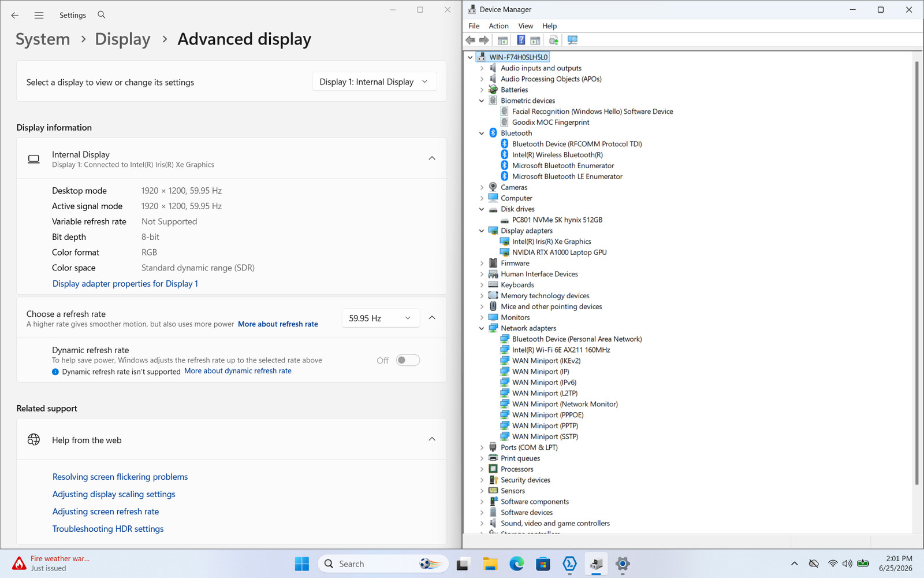The height and width of the screenshot is (578, 924).
Task: Go to Display breadcrumb in Settings
Action: click(x=122, y=39)
